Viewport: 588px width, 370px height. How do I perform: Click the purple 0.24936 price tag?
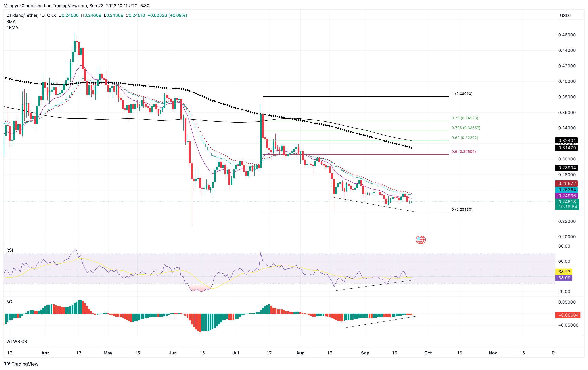tap(566, 196)
